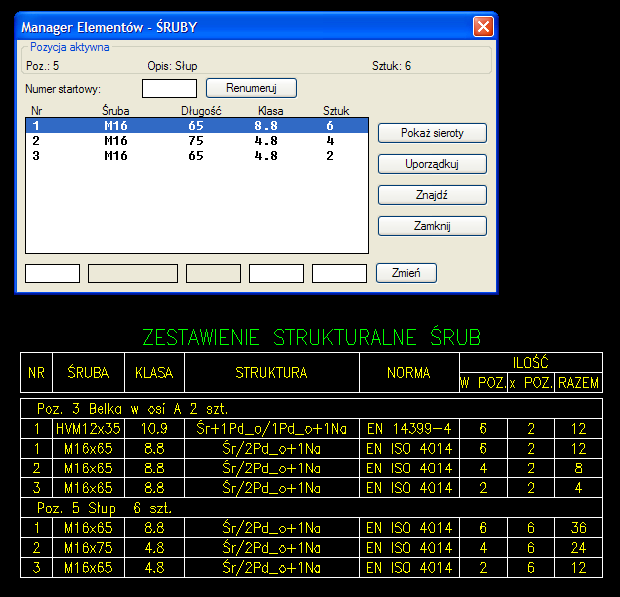Focus the Numer startowy input field
Viewport: 620px width, 597px height.
[169, 88]
